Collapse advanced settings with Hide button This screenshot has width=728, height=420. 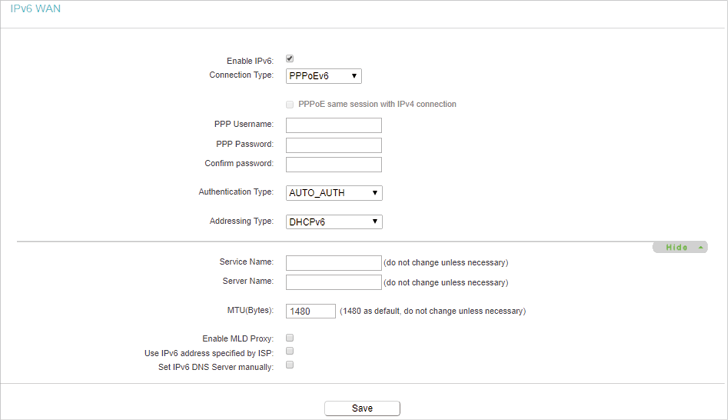click(680, 247)
